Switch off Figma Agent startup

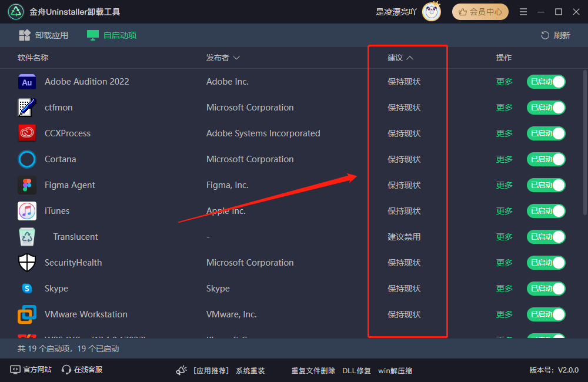tap(546, 185)
